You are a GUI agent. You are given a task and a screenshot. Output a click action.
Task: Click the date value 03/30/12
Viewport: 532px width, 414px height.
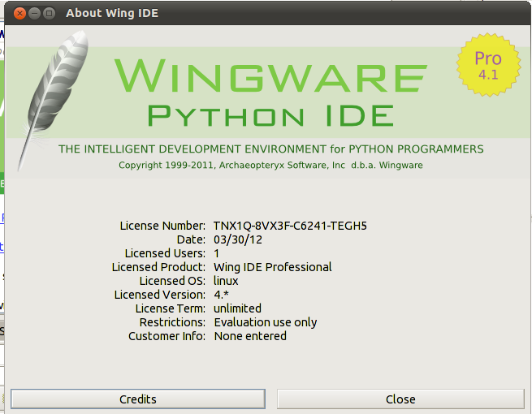pos(238,239)
